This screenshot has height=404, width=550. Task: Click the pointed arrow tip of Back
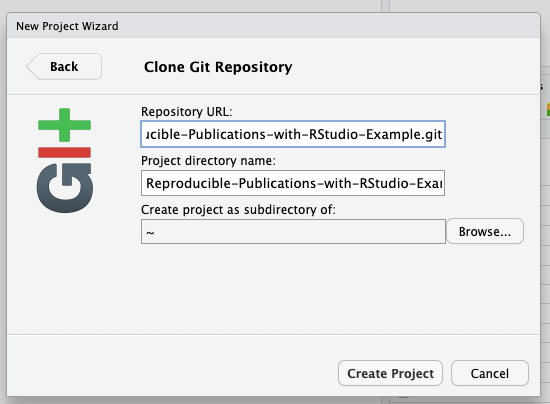29,67
